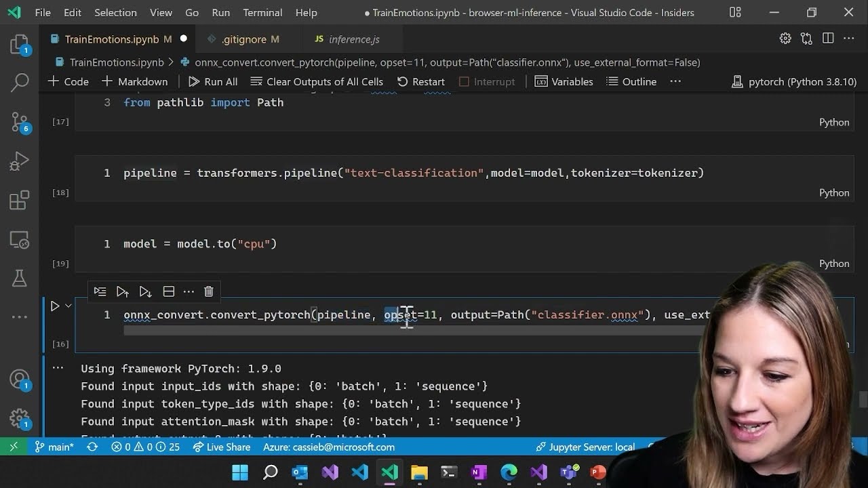The width and height of the screenshot is (868, 488).
Task: Click Run by Line cell toolbar icon
Action: pyautogui.click(x=100, y=291)
